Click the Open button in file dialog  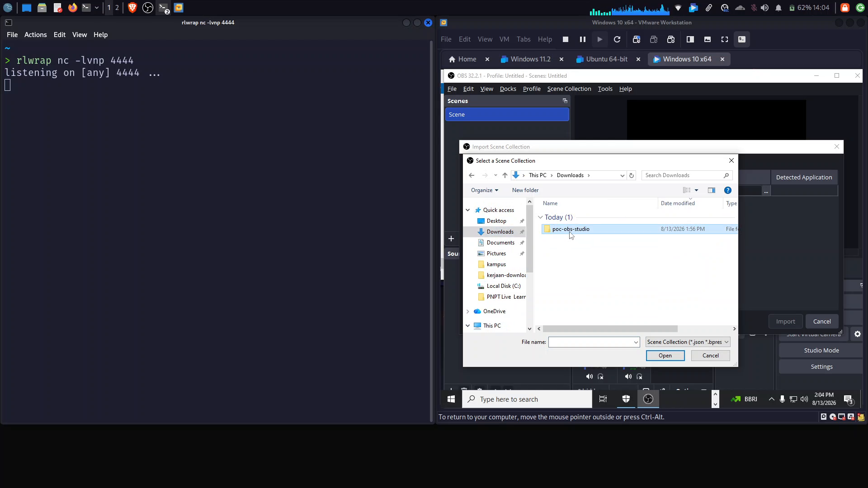[665, 356]
